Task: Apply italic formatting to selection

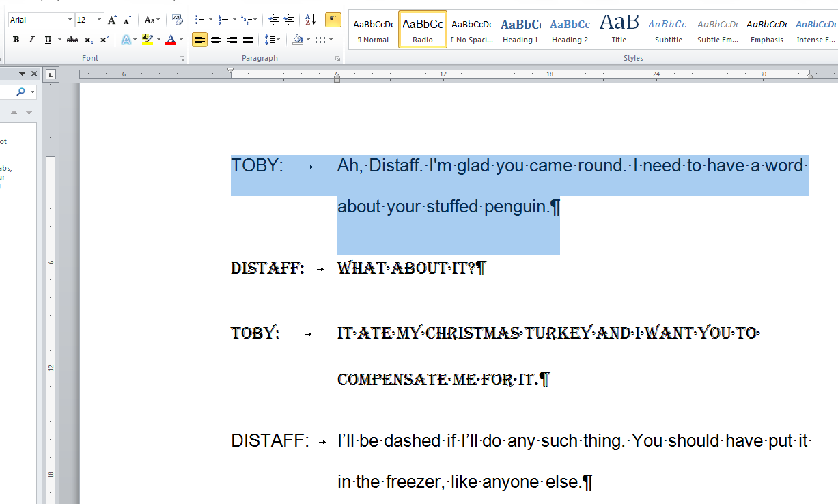Action: pyautogui.click(x=31, y=39)
